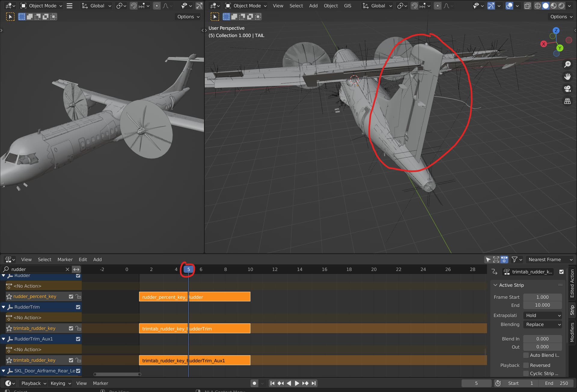The image size is (577, 392).
Task: Uncheck the trimtab_rudder_k strip checkbox in sidebar
Action: [x=561, y=272]
